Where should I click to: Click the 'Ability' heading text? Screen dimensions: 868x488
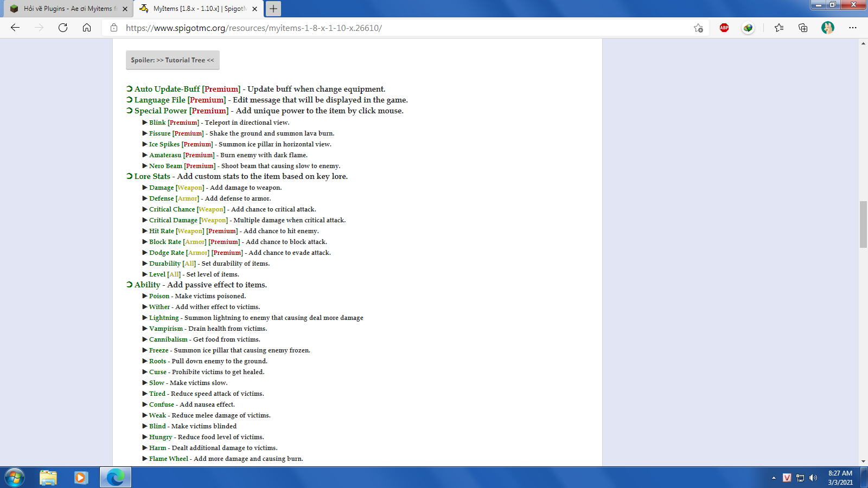[x=148, y=285]
